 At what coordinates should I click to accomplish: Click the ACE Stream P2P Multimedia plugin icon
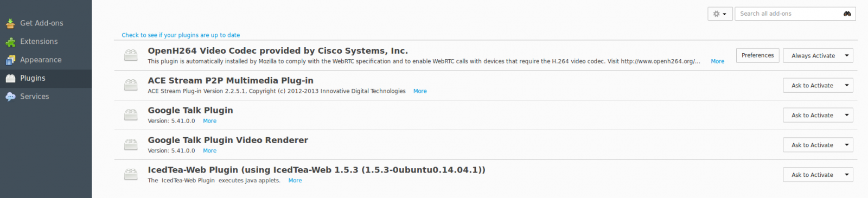pyautogui.click(x=131, y=85)
